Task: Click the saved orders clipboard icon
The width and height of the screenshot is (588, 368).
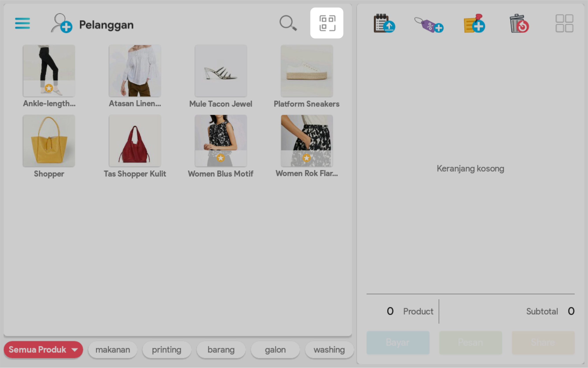Action: [x=384, y=24]
